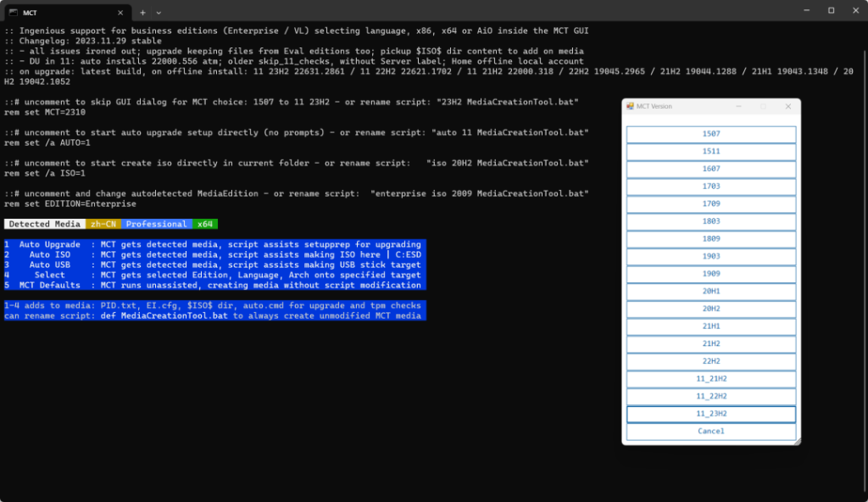Click the 'rem set MCT=2310' line
This screenshot has height=502, width=868.
coord(45,112)
